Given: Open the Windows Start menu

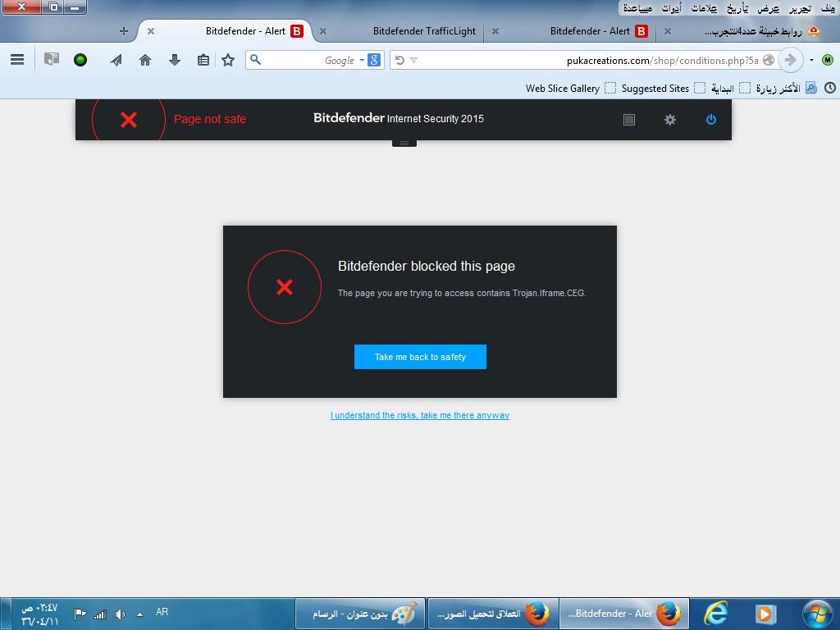Looking at the screenshot, I should (818, 614).
